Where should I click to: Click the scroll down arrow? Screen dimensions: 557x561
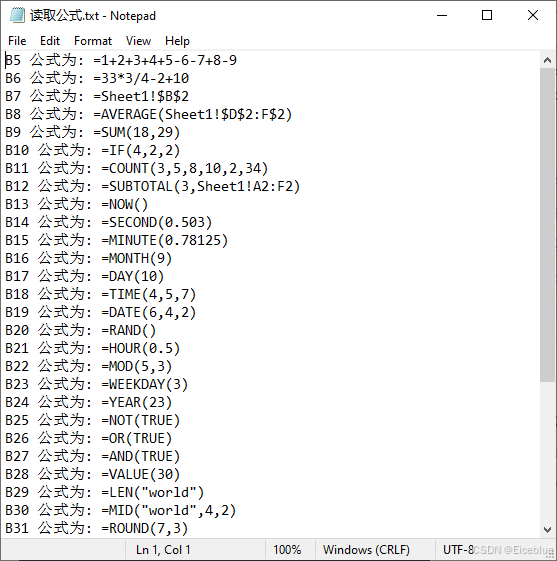(x=547, y=530)
